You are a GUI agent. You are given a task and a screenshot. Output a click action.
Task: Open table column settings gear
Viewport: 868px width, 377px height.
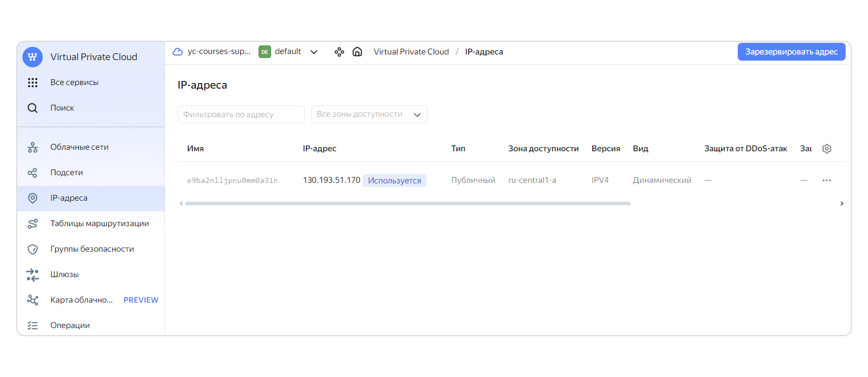tap(827, 149)
